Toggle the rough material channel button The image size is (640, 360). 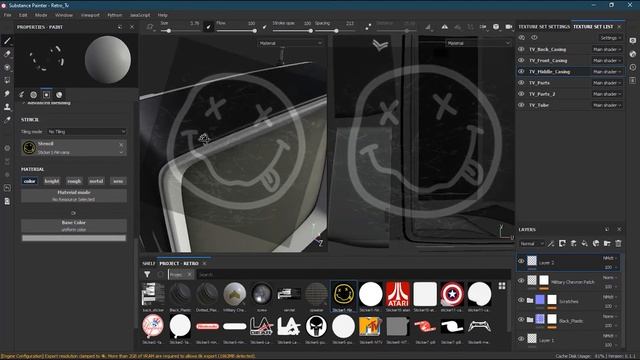(74, 181)
